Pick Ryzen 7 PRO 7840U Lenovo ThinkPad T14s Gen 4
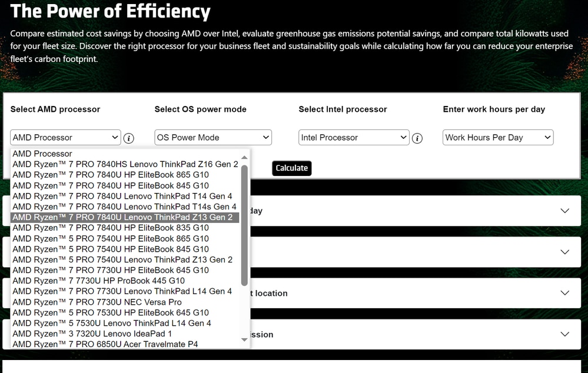The image size is (588, 373). click(125, 207)
